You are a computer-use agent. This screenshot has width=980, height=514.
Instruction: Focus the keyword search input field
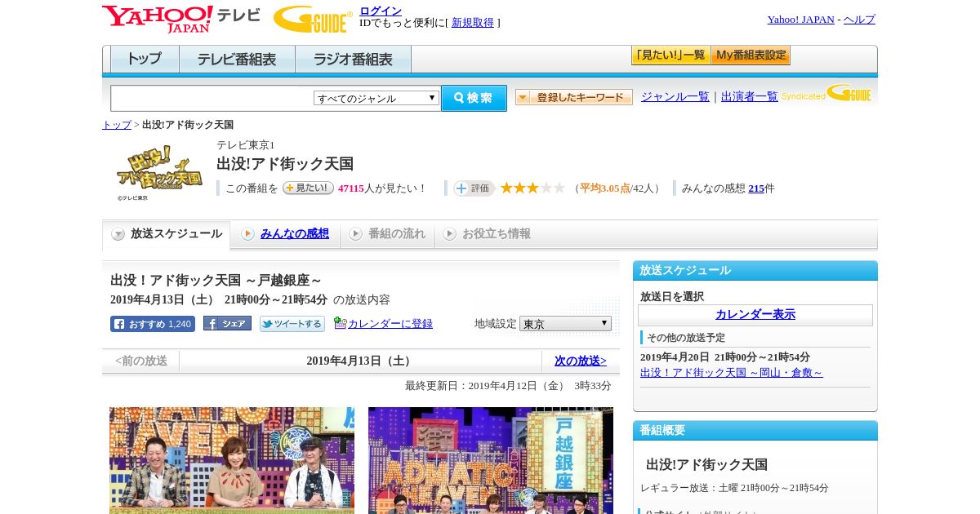(212, 98)
